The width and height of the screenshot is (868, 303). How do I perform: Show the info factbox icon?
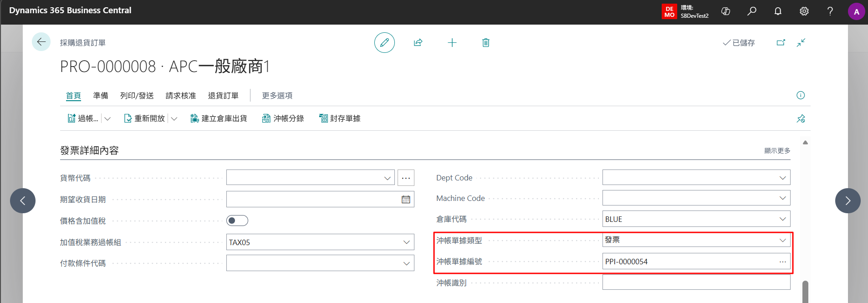[x=801, y=95]
